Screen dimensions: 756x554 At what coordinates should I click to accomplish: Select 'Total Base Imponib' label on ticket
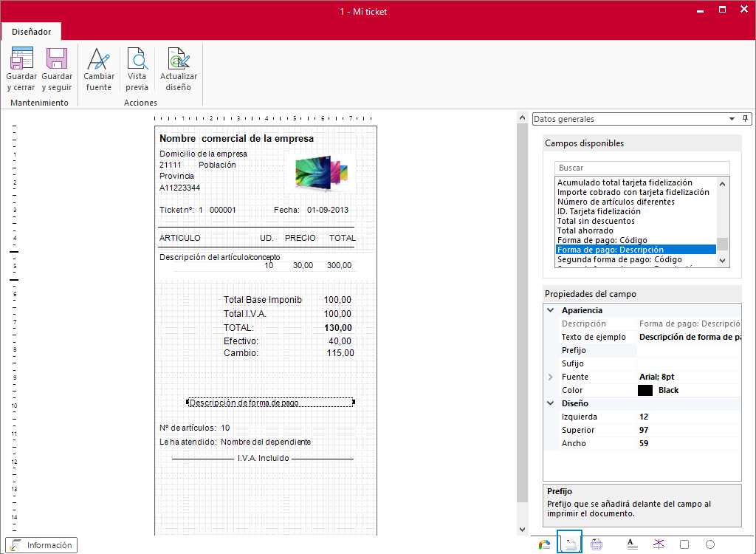(263, 300)
